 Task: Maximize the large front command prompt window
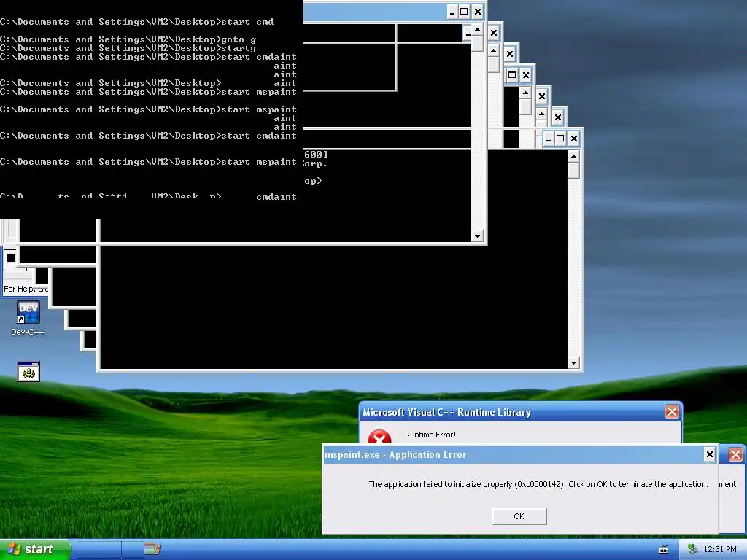560,139
